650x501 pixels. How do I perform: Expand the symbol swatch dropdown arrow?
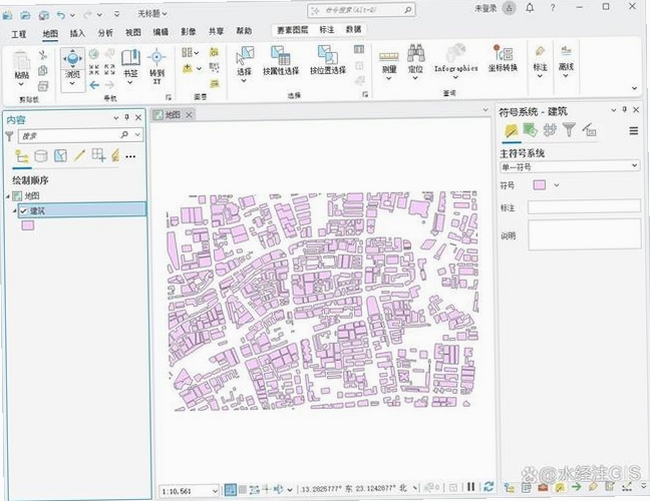coord(556,185)
